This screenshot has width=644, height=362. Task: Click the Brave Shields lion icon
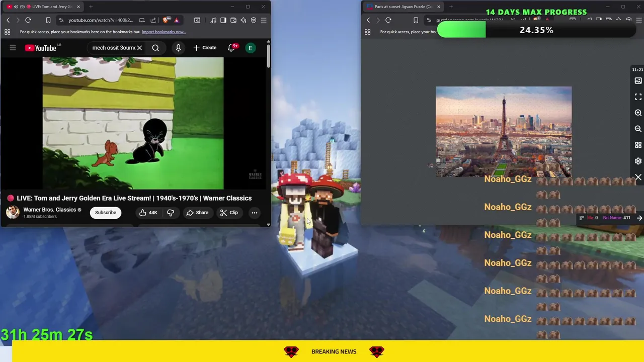167,20
